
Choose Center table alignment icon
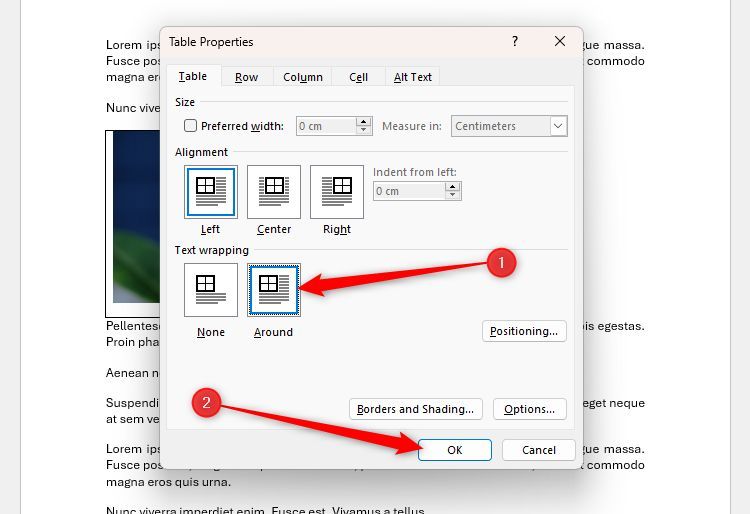(274, 191)
